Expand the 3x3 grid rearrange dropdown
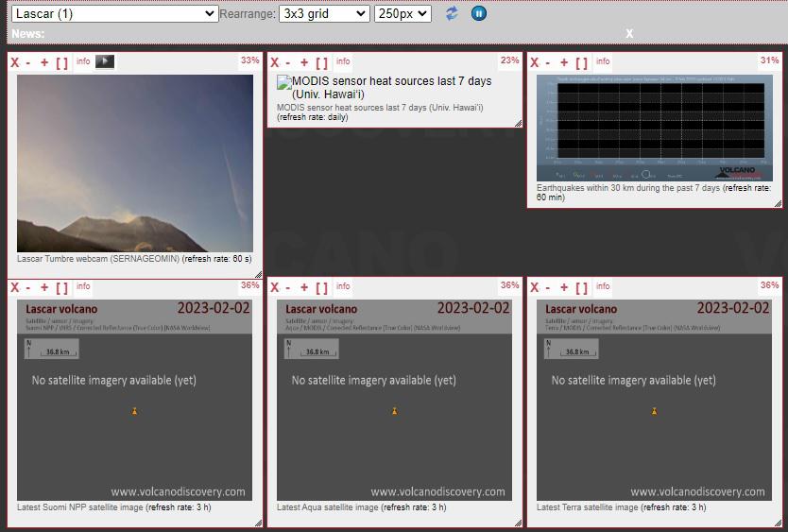The width and height of the screenshot is (788, 532). [324, 13]
